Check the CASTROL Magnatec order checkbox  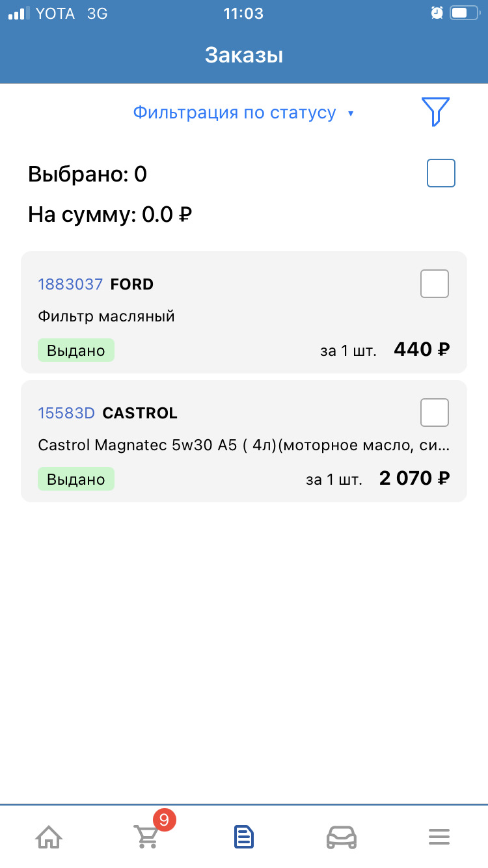[435, 413]
